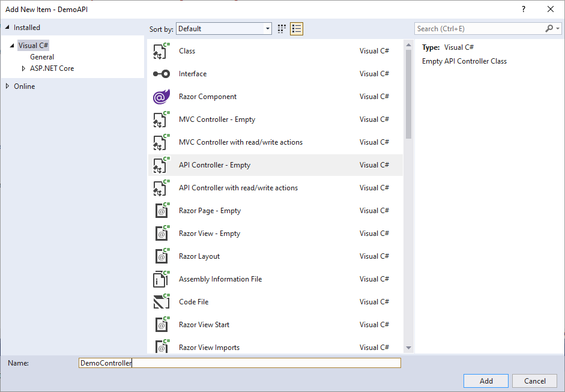565x392 pixels.
Task: Collapse the Installed category
Action: point(7,28)
